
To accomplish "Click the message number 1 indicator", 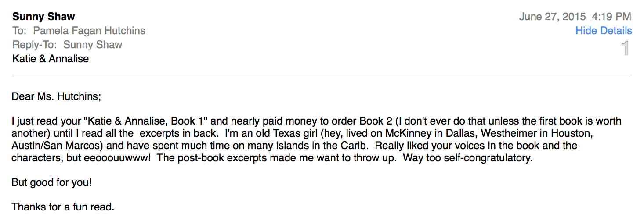I will (626, 48).
